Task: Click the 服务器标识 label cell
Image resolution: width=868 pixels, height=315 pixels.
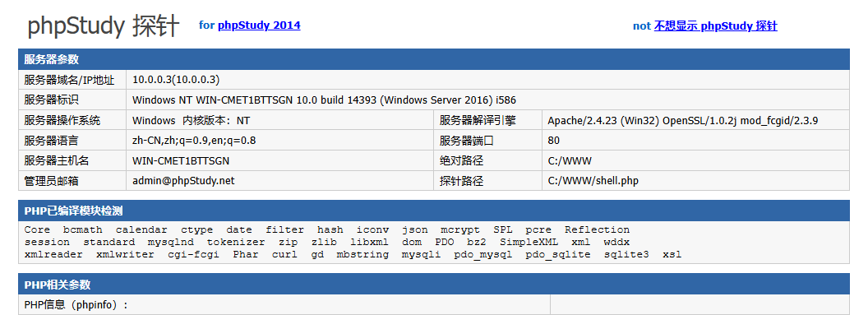Action: [72, 100]
